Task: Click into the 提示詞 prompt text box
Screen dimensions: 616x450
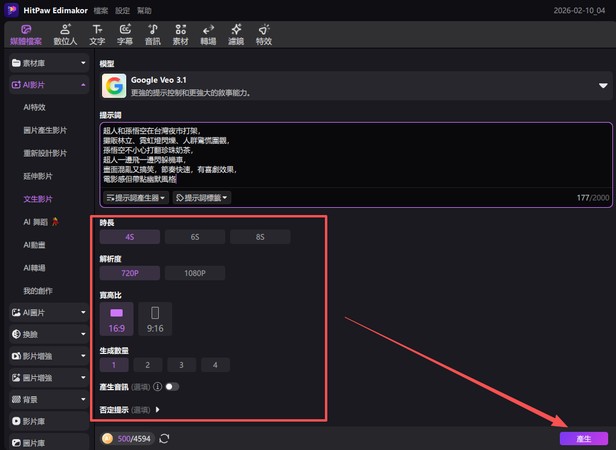Action: (x=356, y=155)
